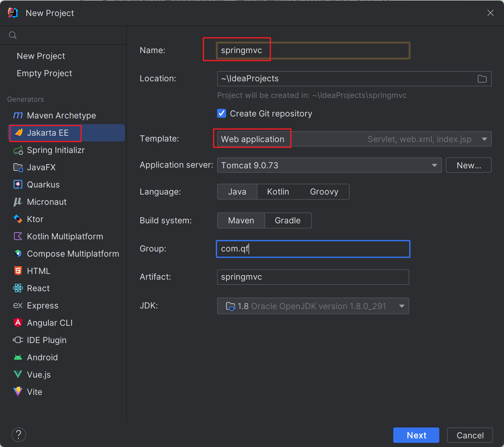Click the Vue.js logo icon
The width and height of the screenshot is (504, 447).
tap(18, 374)
